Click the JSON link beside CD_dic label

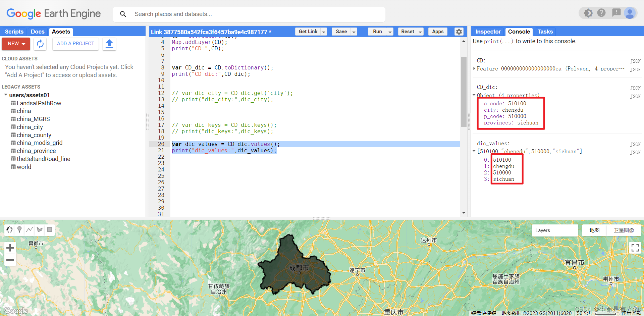pos(635,88)
